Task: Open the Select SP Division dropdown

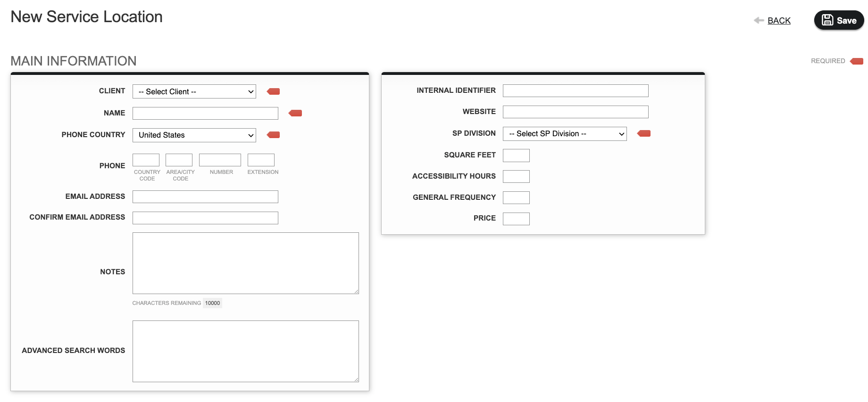Action: tap(565, 134)
